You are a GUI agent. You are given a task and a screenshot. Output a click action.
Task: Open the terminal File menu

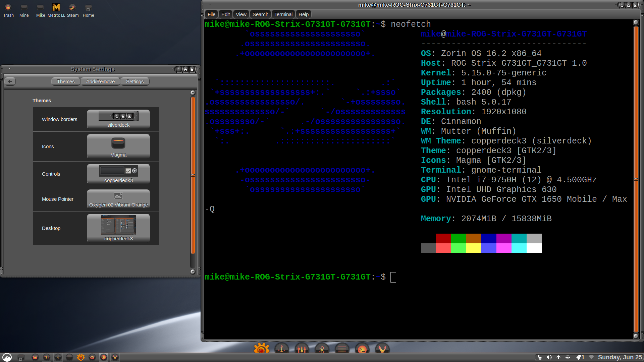coord(211,14)
